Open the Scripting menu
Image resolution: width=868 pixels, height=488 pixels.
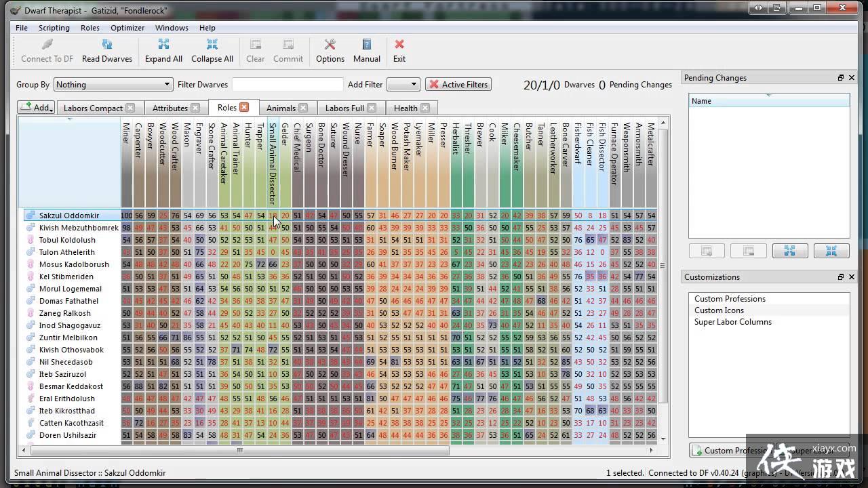(x=54, y=28)
